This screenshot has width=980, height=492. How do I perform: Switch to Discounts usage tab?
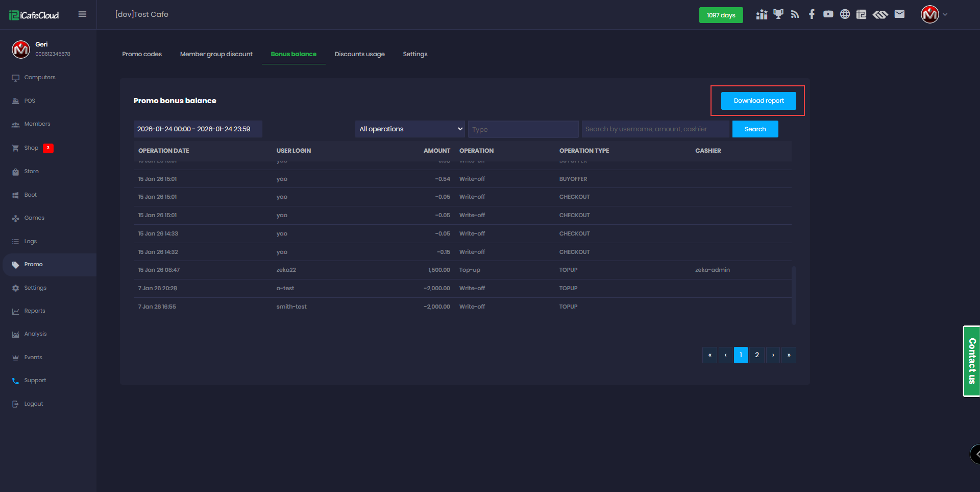coord(359,54)
